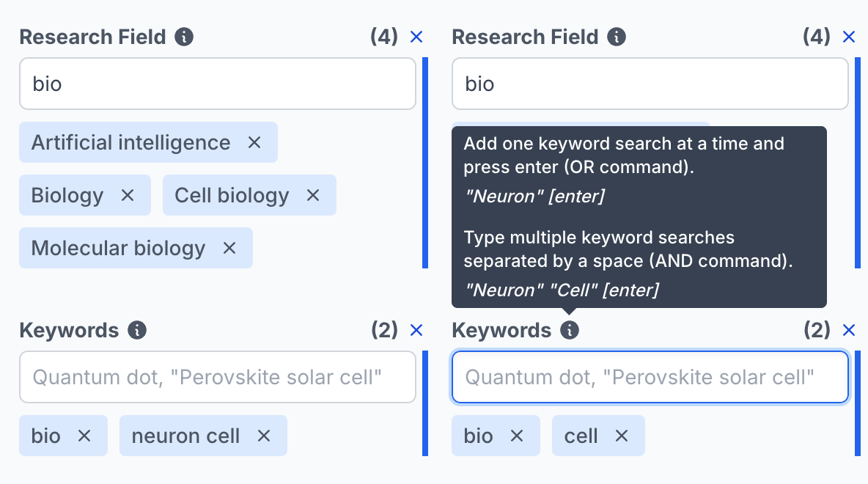Remove the Cell biology tag
The width and height of the screenshot is (868, 484).
[313, 195]
